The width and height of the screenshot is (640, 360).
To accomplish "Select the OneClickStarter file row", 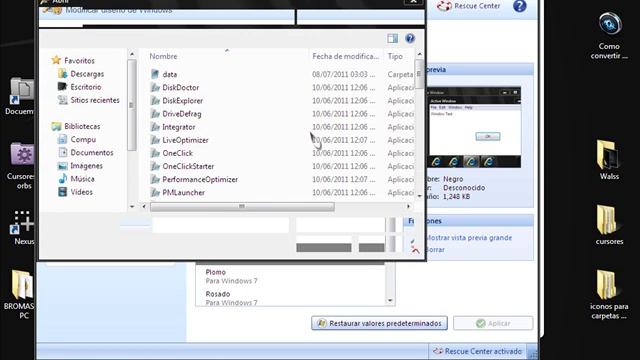I will click(x=282, y=166).
